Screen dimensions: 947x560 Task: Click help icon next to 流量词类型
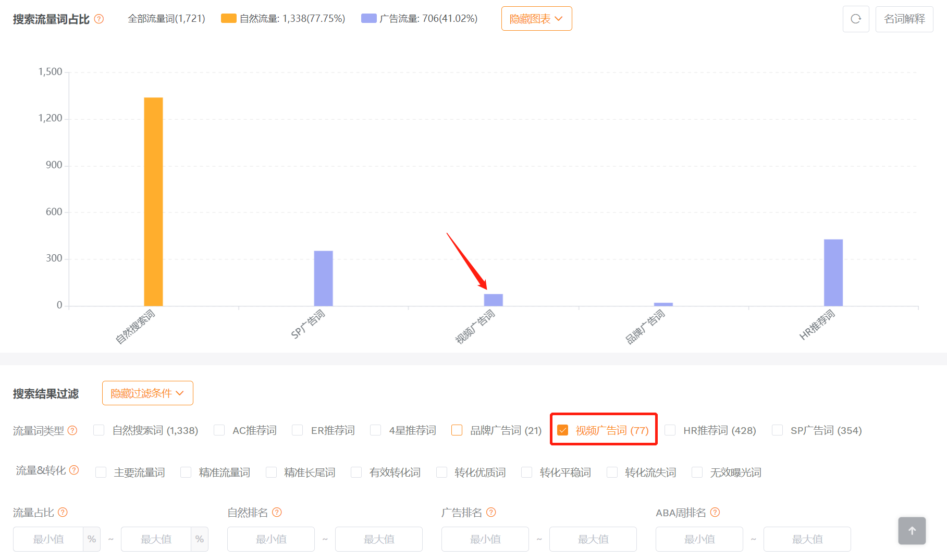coord(72,430)
